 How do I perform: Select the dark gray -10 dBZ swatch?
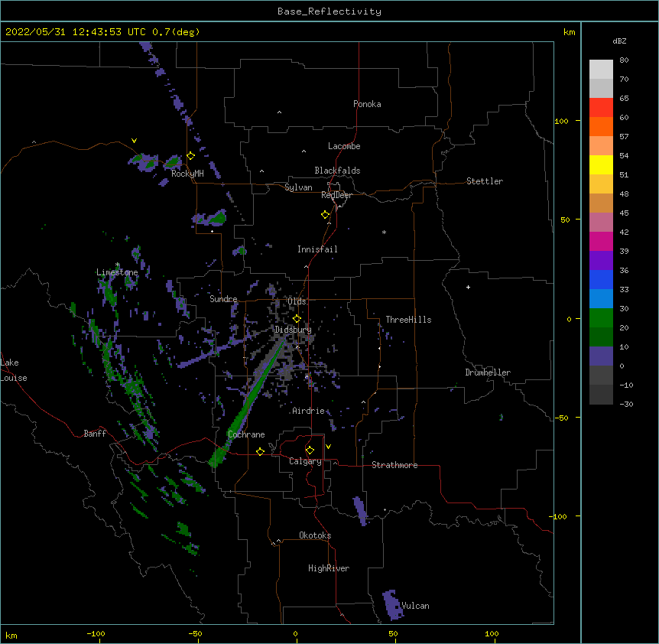601,395
